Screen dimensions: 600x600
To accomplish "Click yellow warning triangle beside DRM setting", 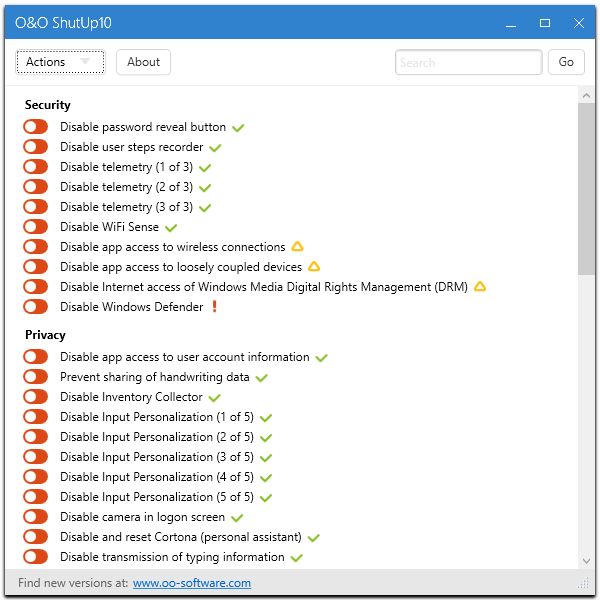I will coord(480,286).
